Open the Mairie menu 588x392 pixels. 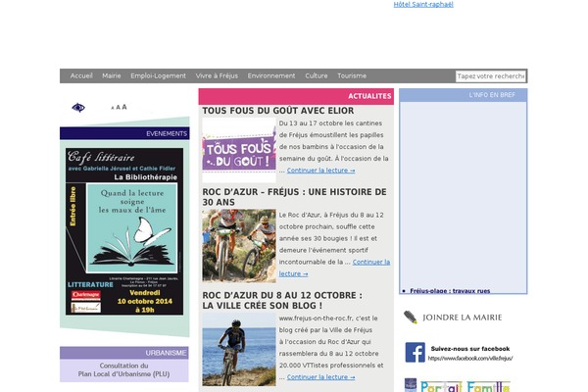click(112, 75)
